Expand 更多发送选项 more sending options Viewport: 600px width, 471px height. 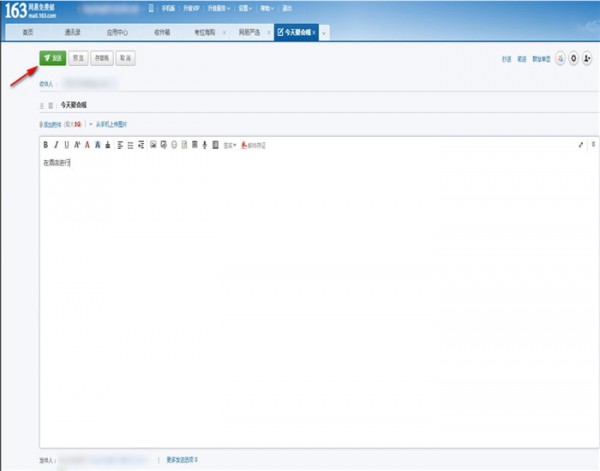[182, 460]
